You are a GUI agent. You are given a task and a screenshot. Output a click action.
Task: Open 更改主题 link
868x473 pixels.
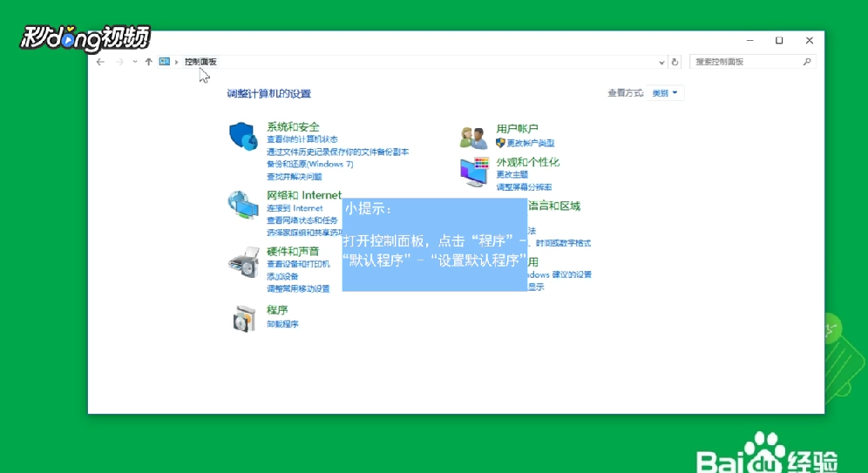coord(512,175)
